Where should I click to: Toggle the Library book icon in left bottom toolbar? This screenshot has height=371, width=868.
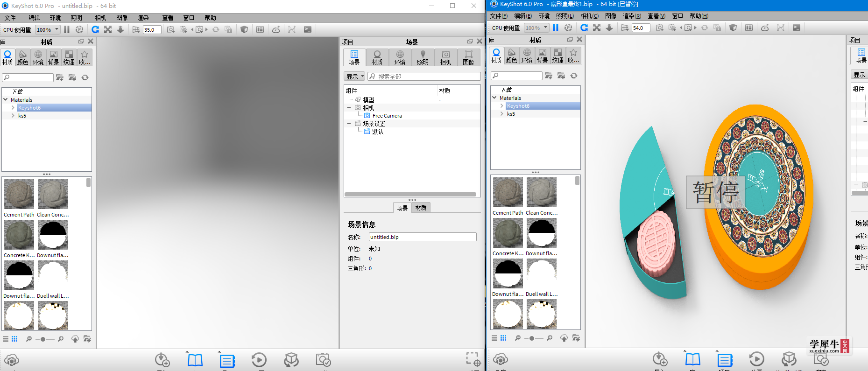coord(195,360)
